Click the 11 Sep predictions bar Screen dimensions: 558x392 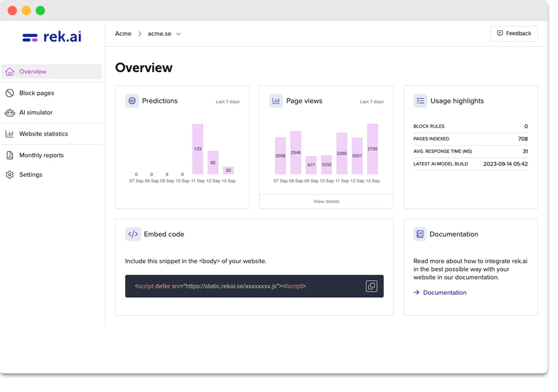pos(198,149)
